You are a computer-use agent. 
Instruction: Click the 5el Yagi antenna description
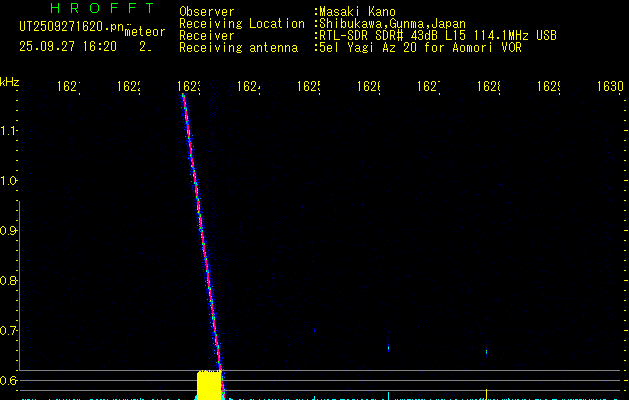point(420,48)
